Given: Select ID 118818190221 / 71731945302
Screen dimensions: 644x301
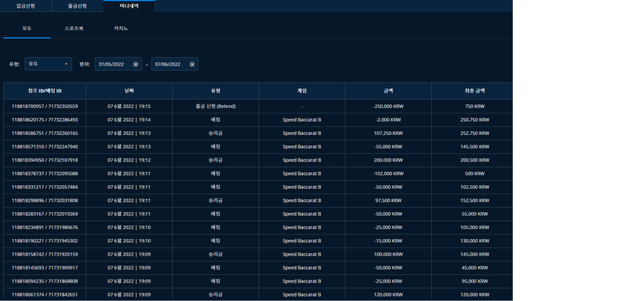Looking at the screenshot, I should pos(45,241).
